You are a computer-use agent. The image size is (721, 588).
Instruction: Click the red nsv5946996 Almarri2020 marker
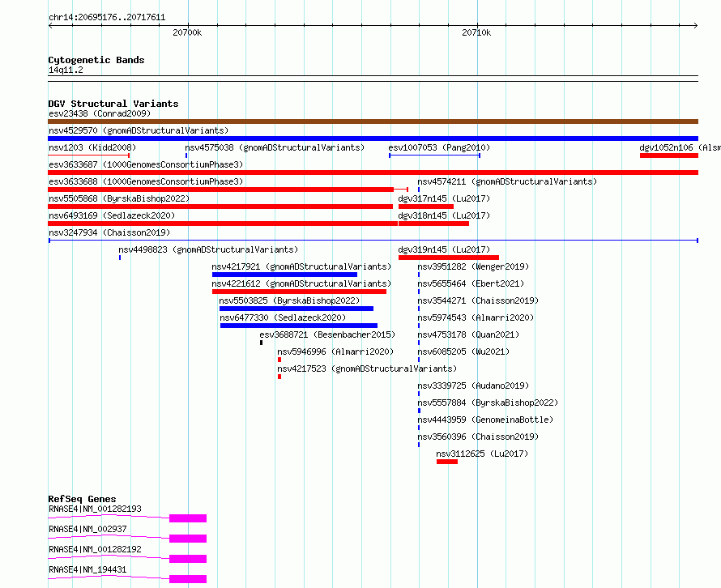pos(279,360)
